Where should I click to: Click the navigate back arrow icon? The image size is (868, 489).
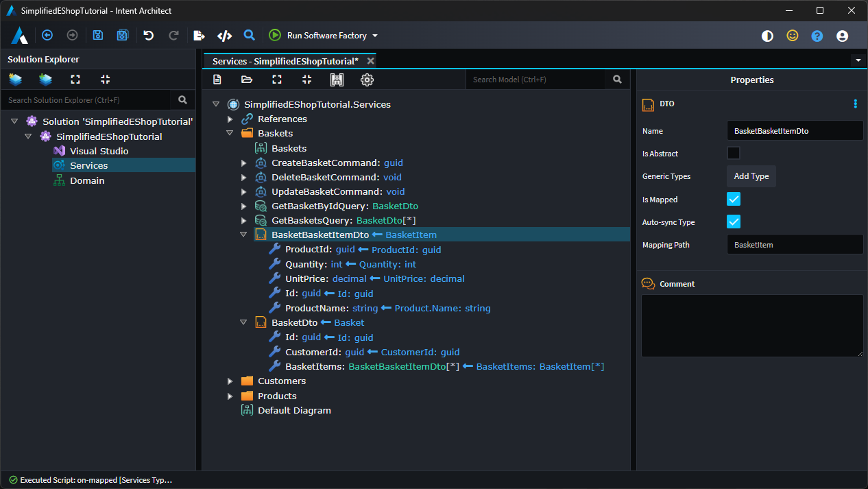click(x=47, y=36)
